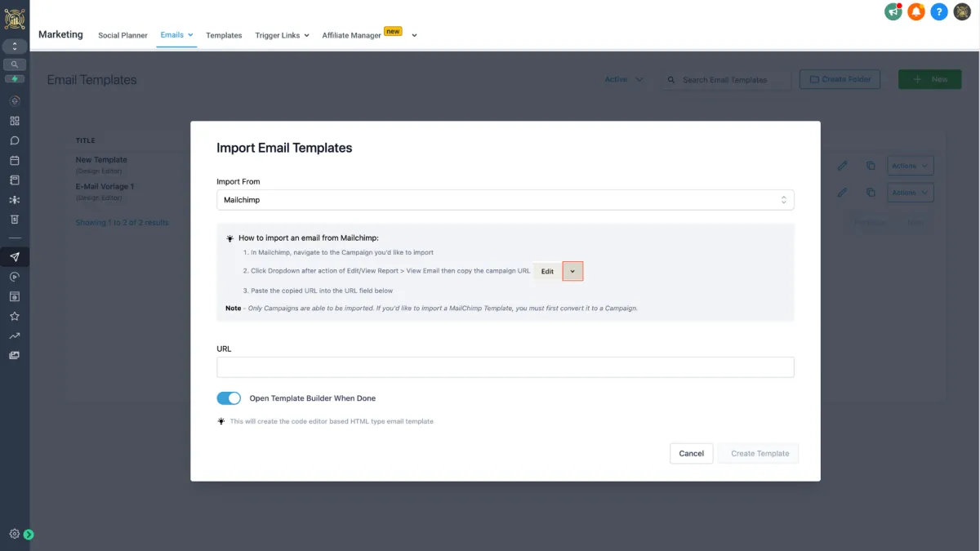This screenshot has width=980, height=551.
Task: Click the edit pencil for New Template
Action: coord(842,166)
